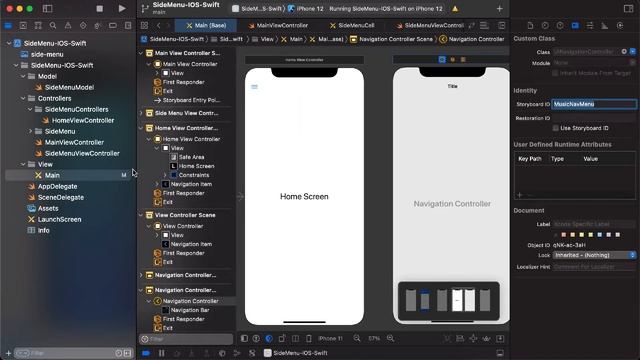This screenshot has height=360, width=640.
Task: Collapse the SideMenu-IOS-Swift project root
Action: click(9, 43)
